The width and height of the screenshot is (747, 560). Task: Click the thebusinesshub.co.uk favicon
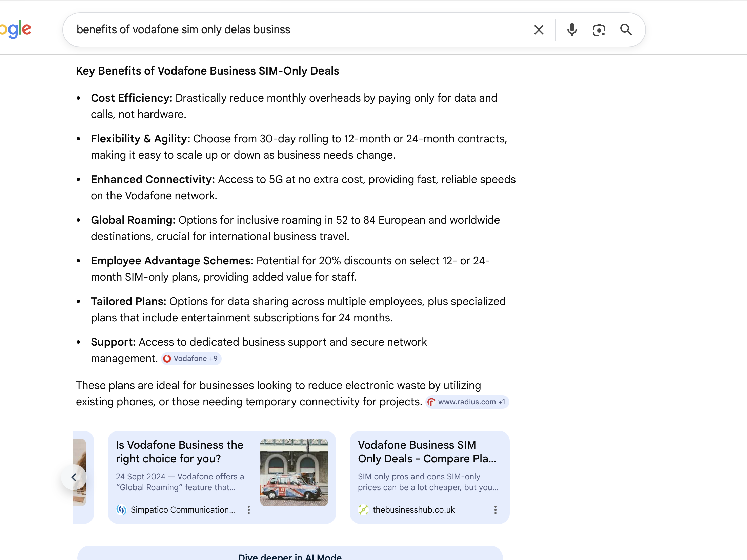(x=363, y=510)
